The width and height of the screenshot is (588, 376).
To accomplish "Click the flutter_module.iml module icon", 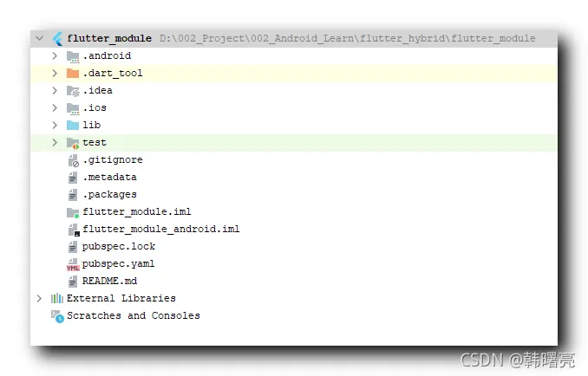I will pos(73,212).
